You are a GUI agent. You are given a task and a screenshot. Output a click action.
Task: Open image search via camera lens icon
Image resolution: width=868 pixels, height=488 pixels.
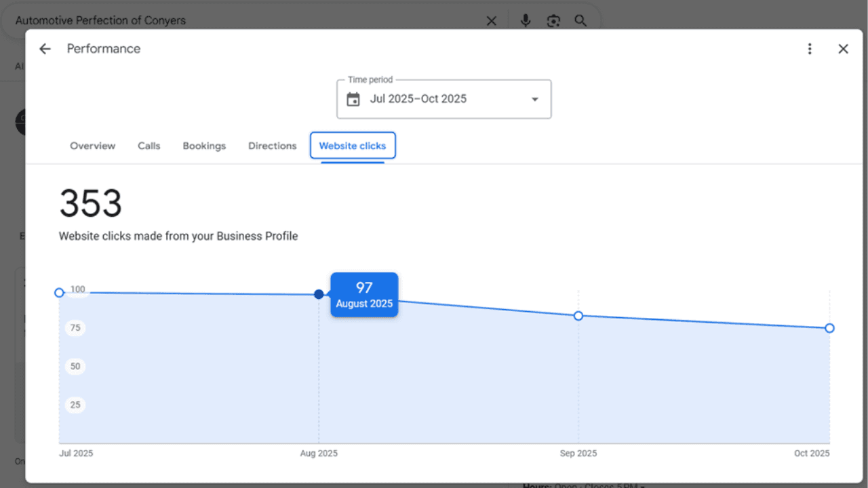[553, 21]
